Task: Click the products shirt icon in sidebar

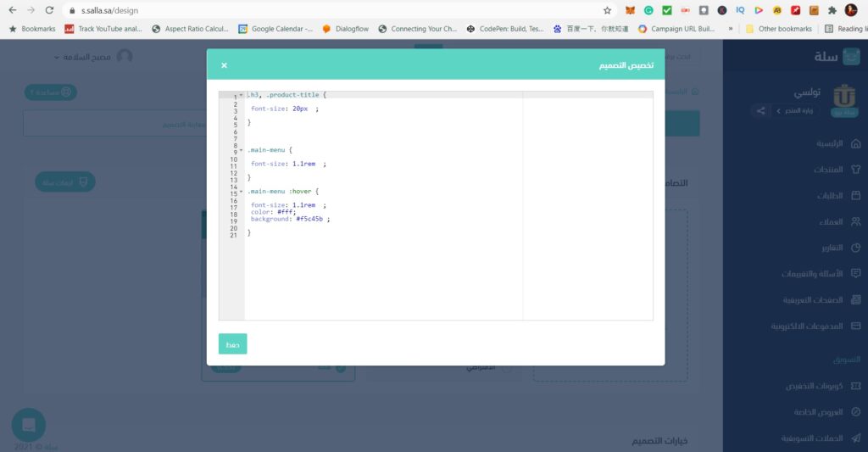Action: (x=855, y=170)
